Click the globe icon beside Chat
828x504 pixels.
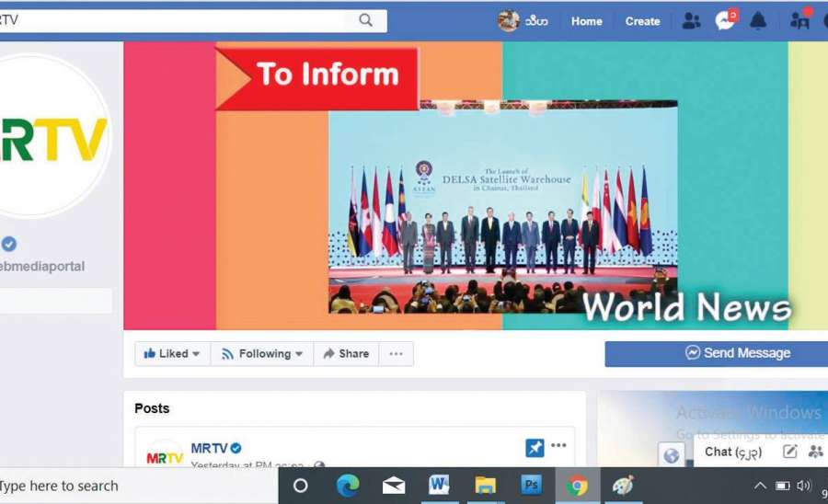tap(672, 455)
